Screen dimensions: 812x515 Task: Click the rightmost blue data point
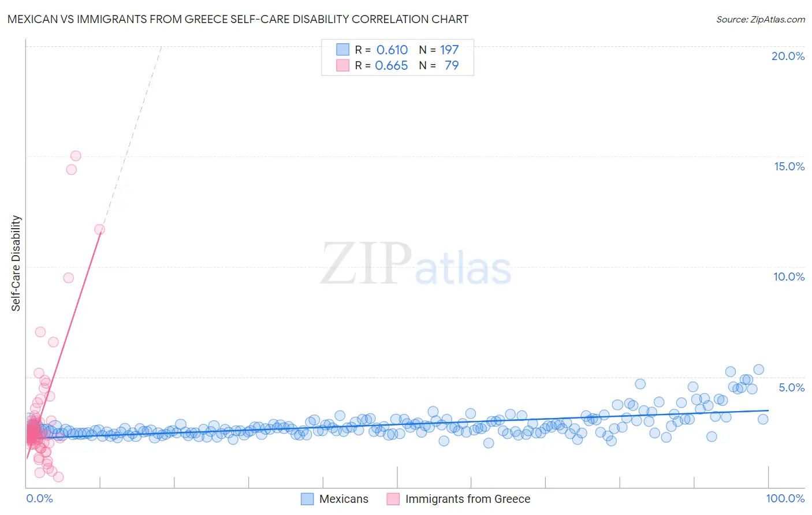pos(763,419)
